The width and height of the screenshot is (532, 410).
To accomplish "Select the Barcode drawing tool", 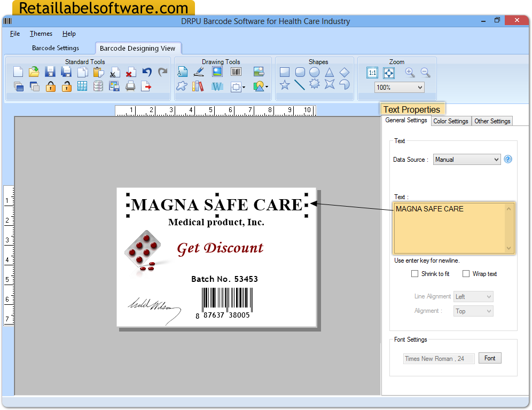I will [236, 71].
